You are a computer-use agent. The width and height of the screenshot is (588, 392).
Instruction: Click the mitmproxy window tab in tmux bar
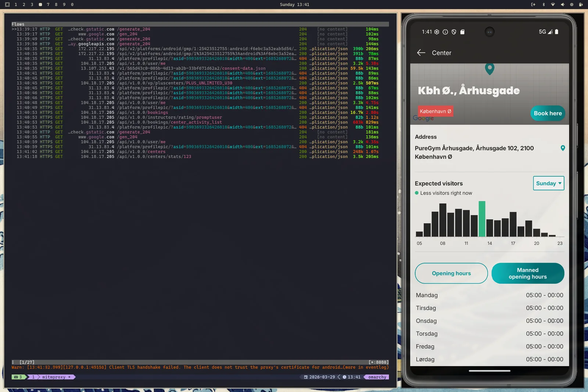pos(51,377)
